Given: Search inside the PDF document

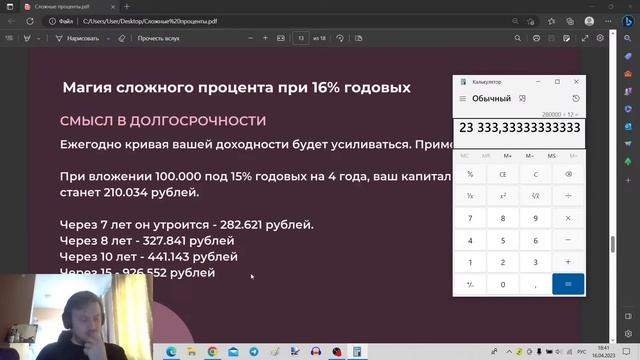Looking at the screenshot, I should (x=518, y=38).
